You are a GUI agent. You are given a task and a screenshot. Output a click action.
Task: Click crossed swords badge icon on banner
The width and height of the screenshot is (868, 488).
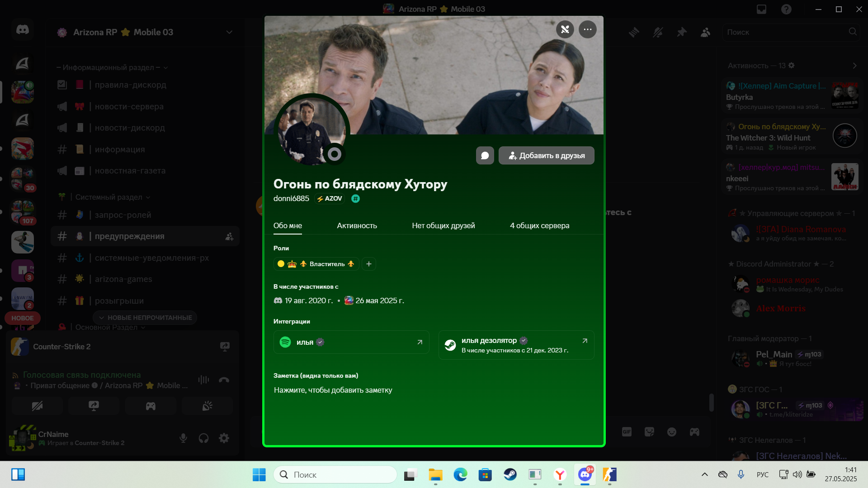(565, 30)
